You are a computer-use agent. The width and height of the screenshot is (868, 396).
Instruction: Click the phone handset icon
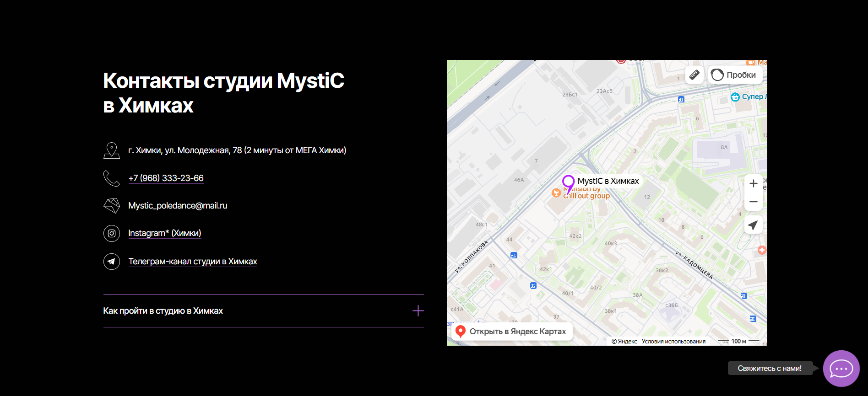coord(112,178)
